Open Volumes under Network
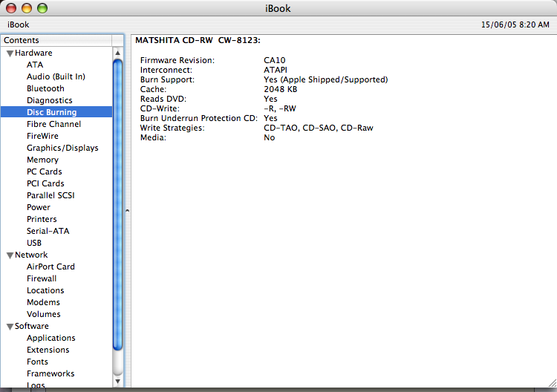The image size is (557, 392). click(43, 314)
